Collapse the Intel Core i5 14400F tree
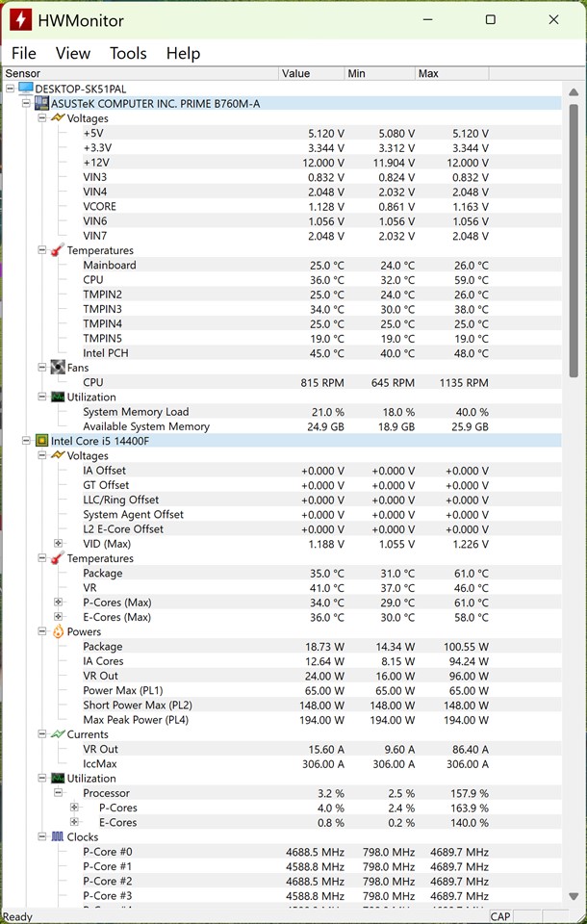 26,441
